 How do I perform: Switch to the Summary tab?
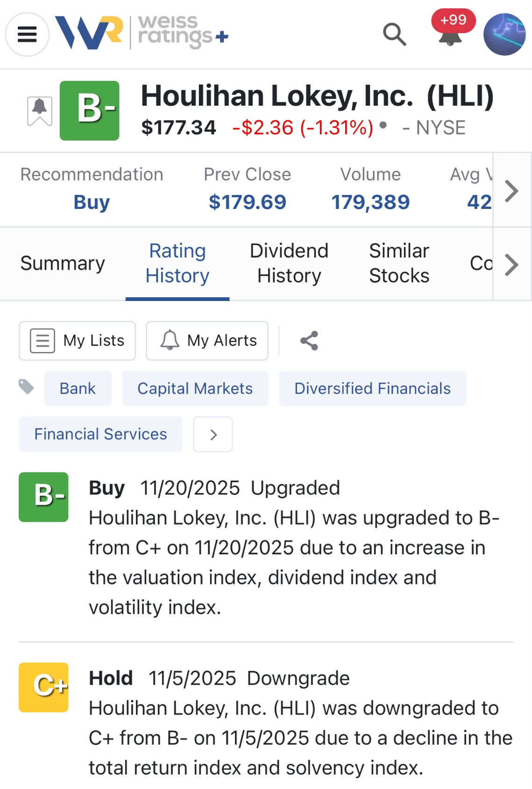tap(63, 264)
